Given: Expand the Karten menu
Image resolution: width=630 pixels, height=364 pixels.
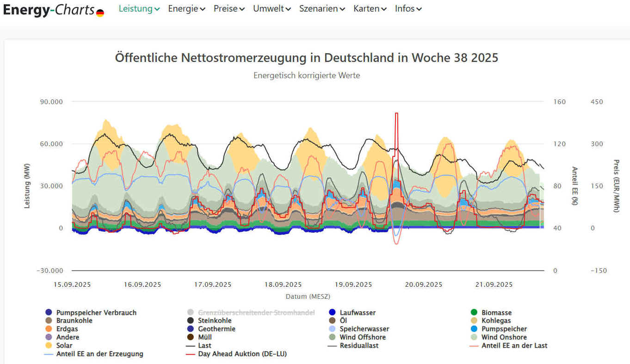Looking at the screenshot, I should [370, 9].
